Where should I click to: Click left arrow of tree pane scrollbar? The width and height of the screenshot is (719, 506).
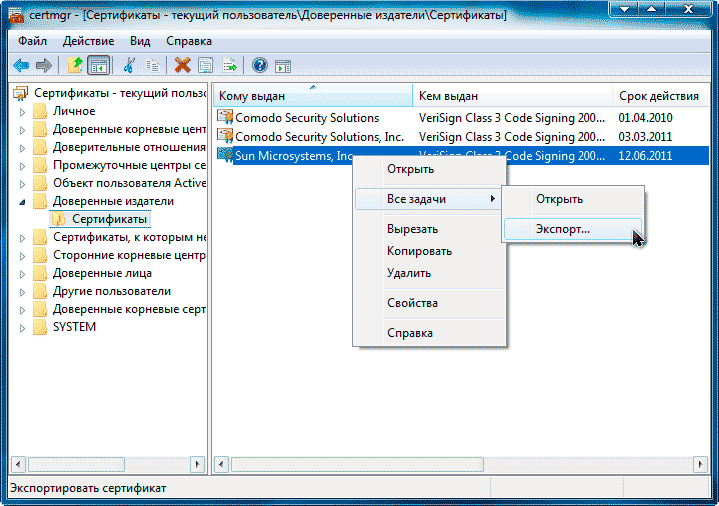click(x=18, y=464)
